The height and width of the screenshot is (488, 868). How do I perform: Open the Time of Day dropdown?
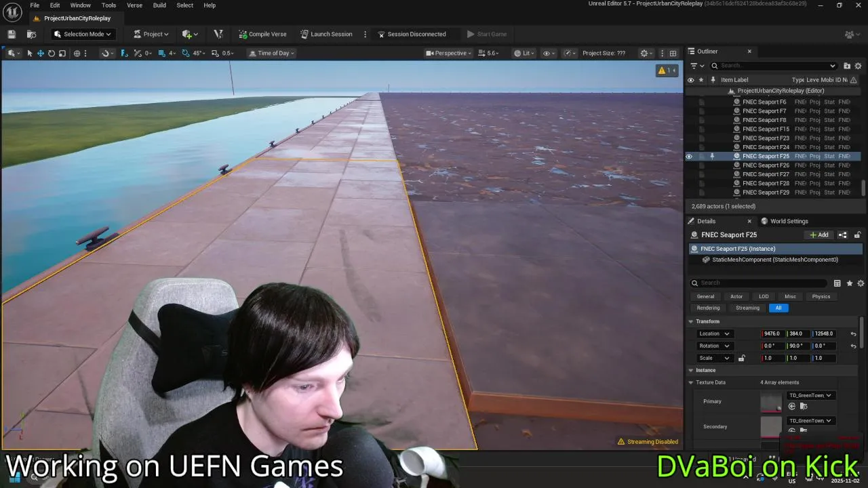tap(271, 53)
